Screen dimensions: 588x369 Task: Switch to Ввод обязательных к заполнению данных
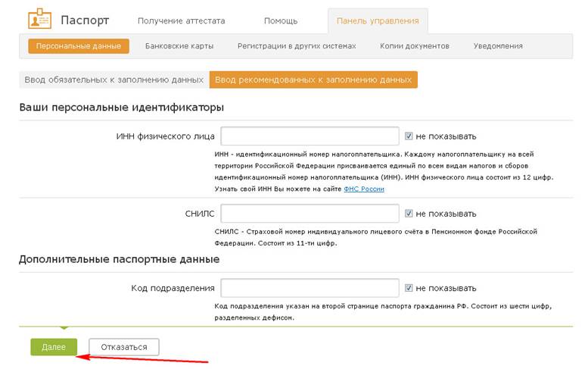[114, 80]
